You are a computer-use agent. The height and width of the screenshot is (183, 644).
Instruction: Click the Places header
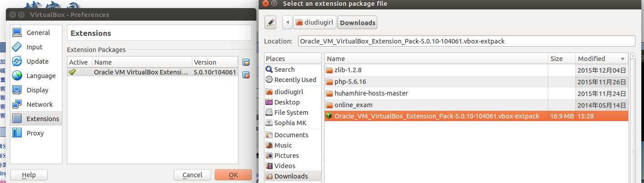pyautogui.click(x=293, y=58)
